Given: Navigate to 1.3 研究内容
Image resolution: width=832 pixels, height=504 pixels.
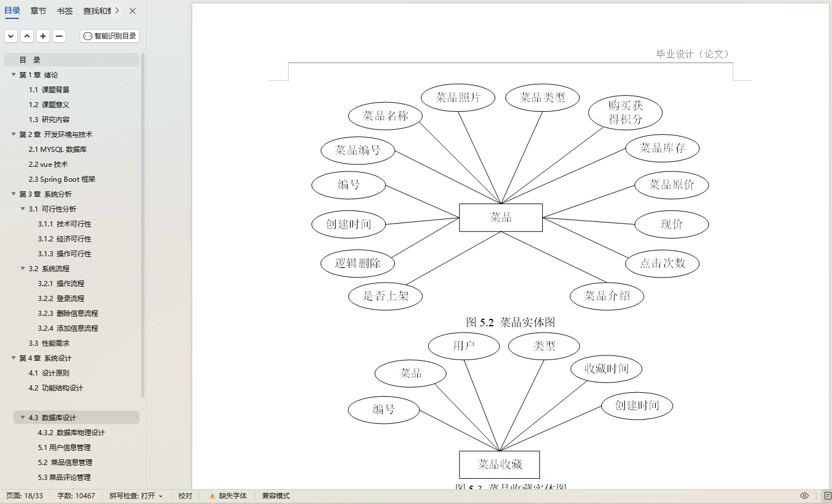Looking at the screenshot, I should [49, 119].
